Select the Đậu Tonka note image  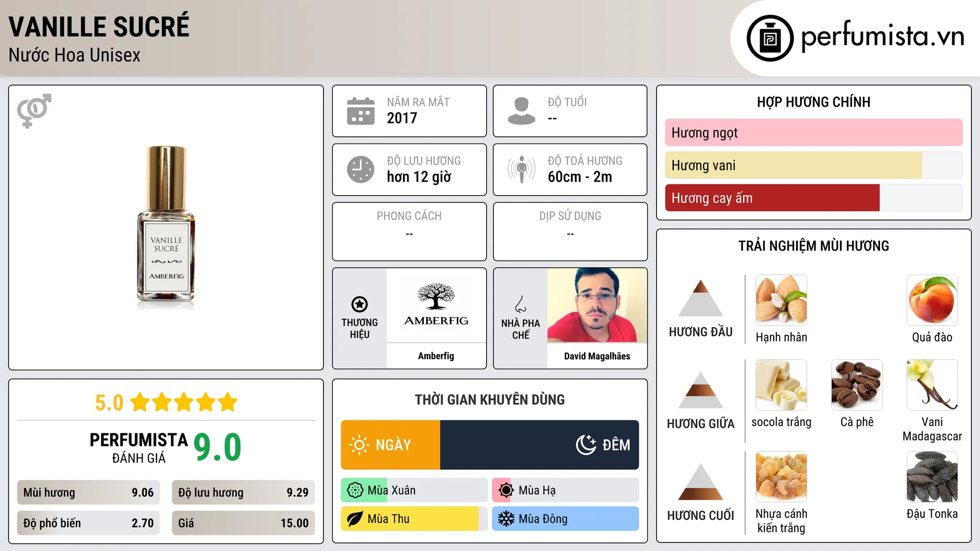coord(932,477)
